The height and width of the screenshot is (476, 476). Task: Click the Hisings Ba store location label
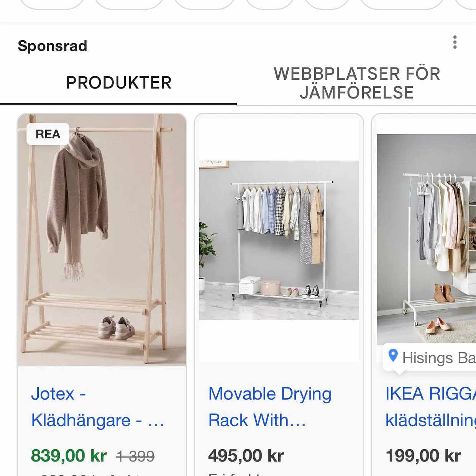pos(438,358)
